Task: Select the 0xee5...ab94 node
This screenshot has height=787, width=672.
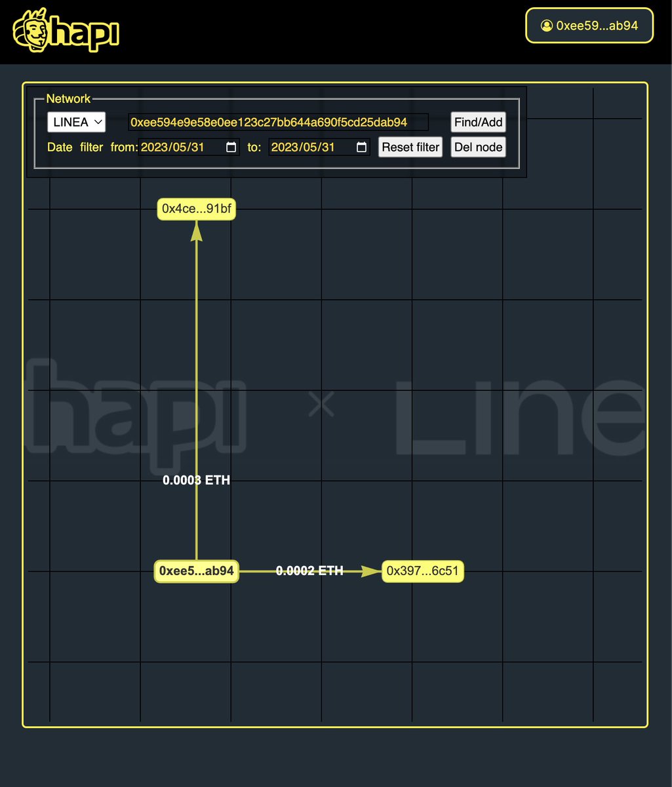Action: [x=197, y=571]
